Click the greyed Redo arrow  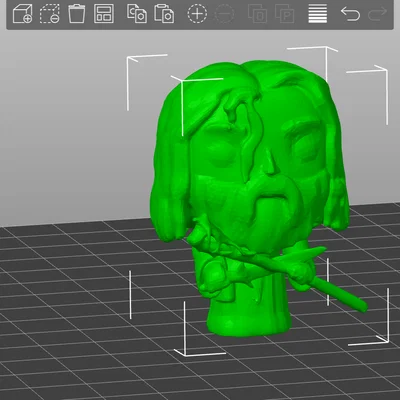tap(377, 14)
